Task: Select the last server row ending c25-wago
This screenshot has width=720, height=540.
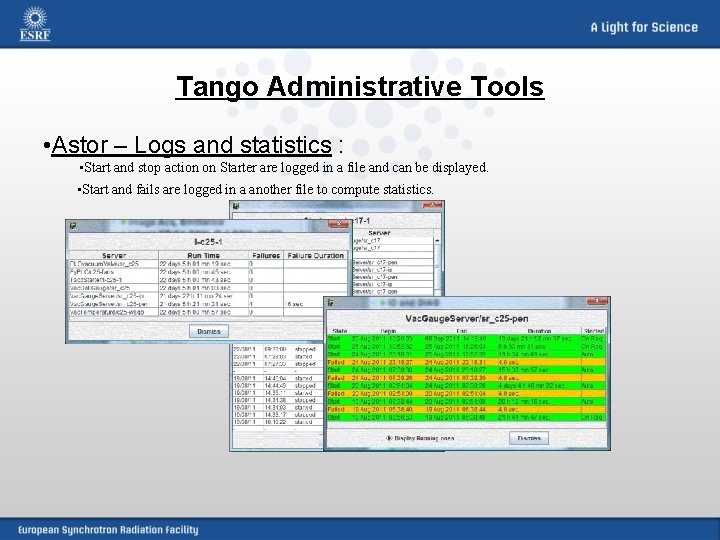Action: pos(208,312)
